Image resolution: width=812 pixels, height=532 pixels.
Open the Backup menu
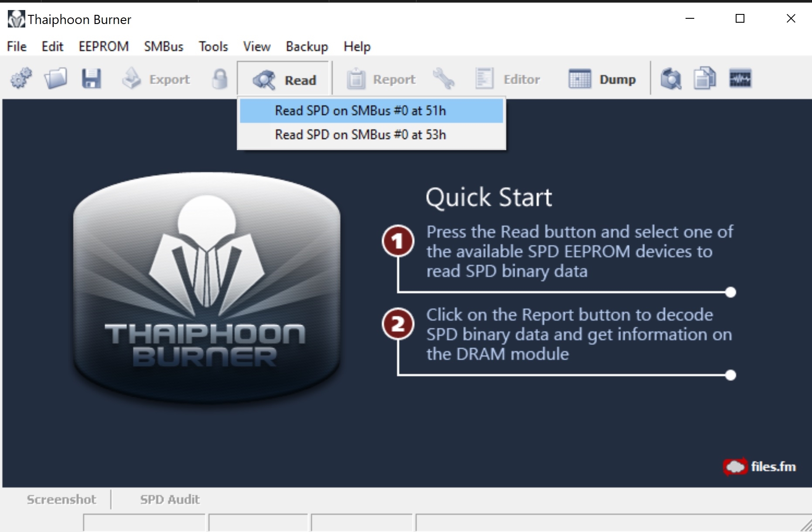tap(307, 46)
